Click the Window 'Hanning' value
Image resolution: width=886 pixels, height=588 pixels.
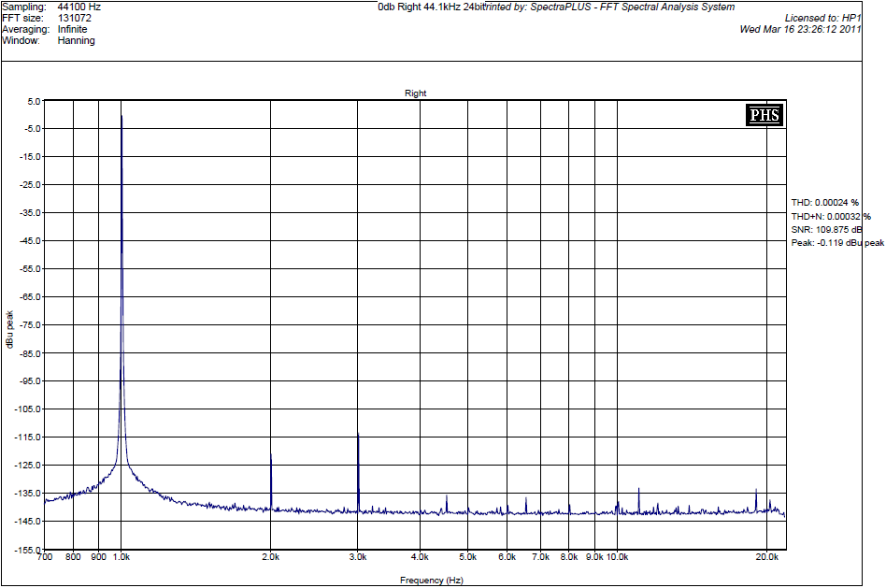pyautogui.click(x=77, y=41)
